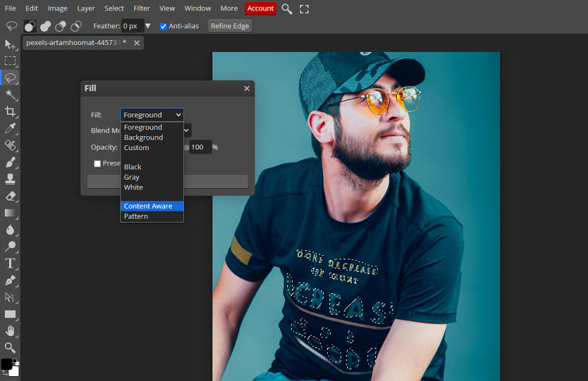Open the Select menu
Screen dimensions: 588x381
114,8
